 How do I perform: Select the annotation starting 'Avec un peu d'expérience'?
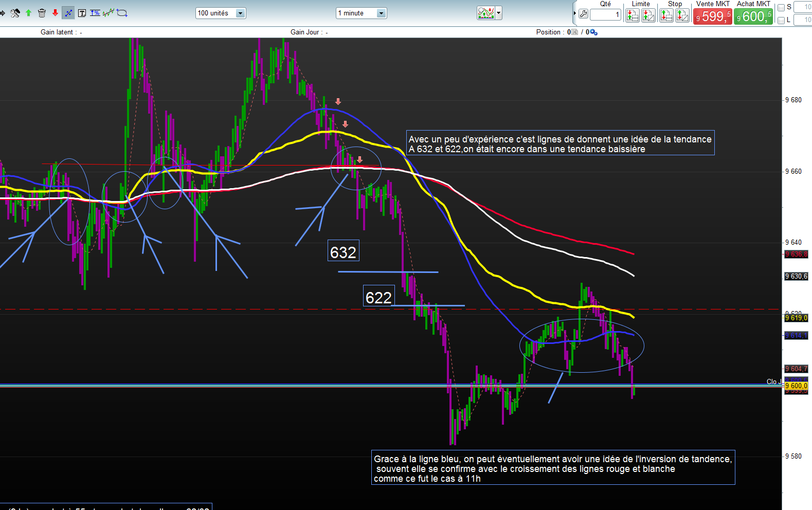pos(560,143)
